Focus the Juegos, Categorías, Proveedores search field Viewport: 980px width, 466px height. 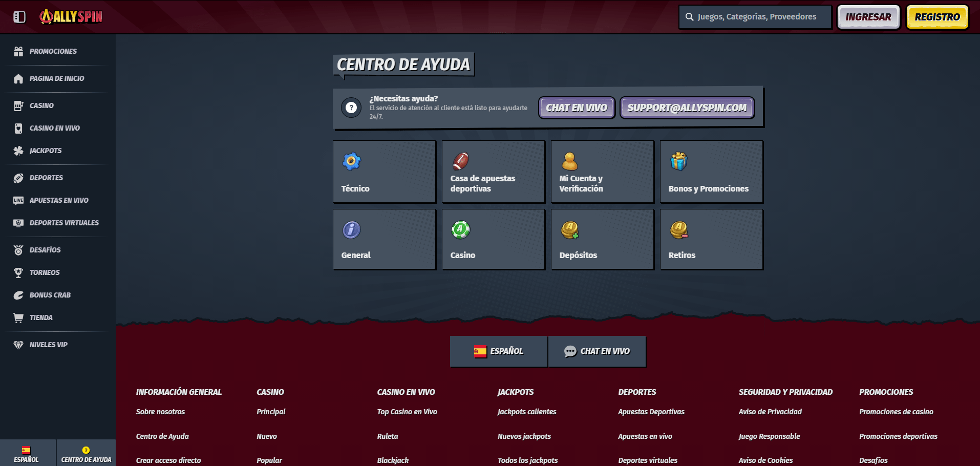[x=755, y=17]
